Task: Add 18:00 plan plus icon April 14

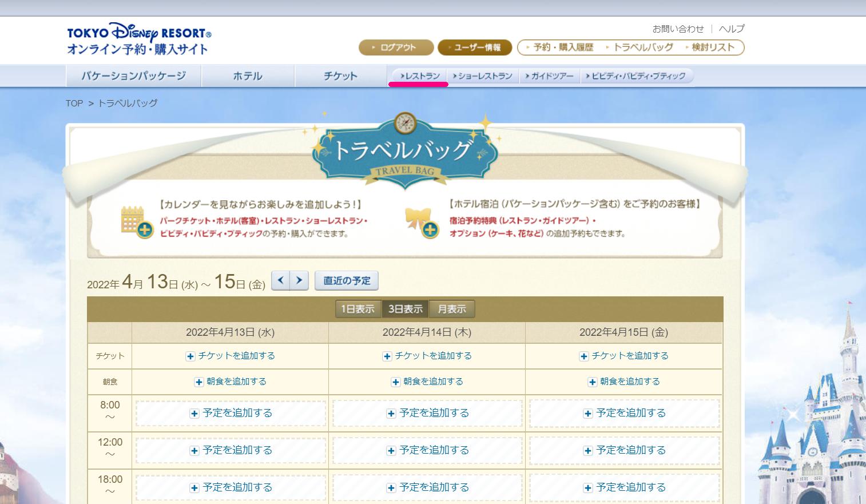Action: tap(391, 488)
